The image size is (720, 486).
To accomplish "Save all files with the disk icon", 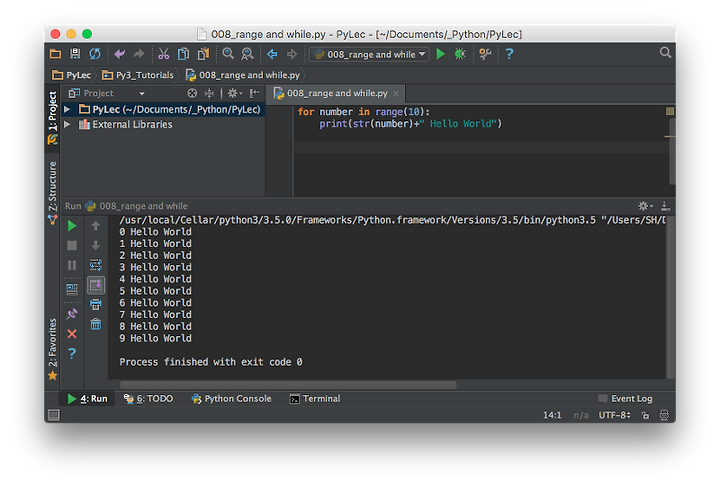I will click(x=75, y=54).
